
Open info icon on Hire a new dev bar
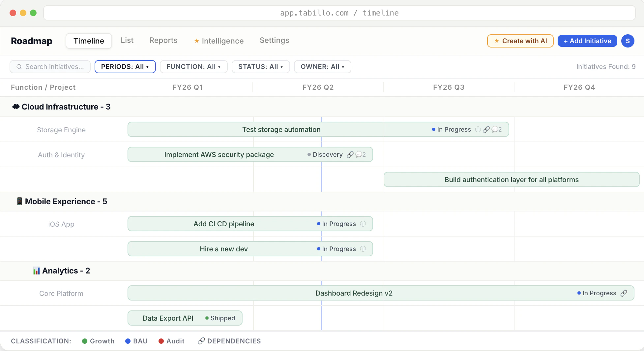pyautogui.click(x=363, y=249)
